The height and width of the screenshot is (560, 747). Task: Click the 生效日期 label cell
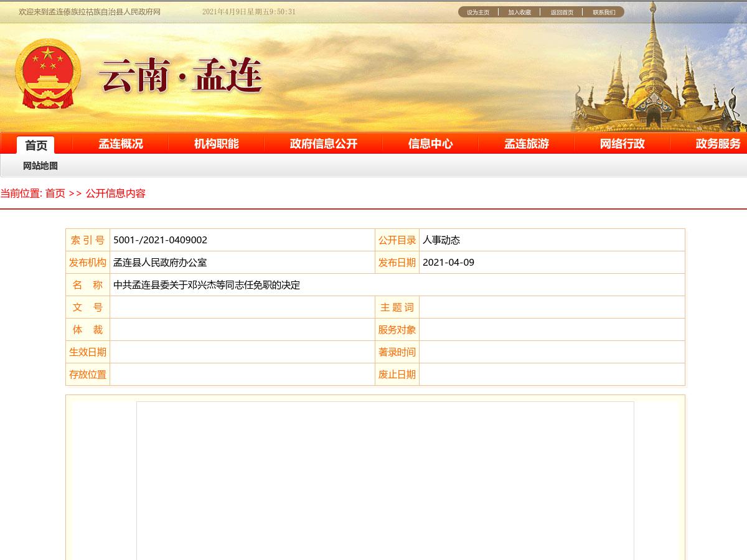(x=88, y=352)
